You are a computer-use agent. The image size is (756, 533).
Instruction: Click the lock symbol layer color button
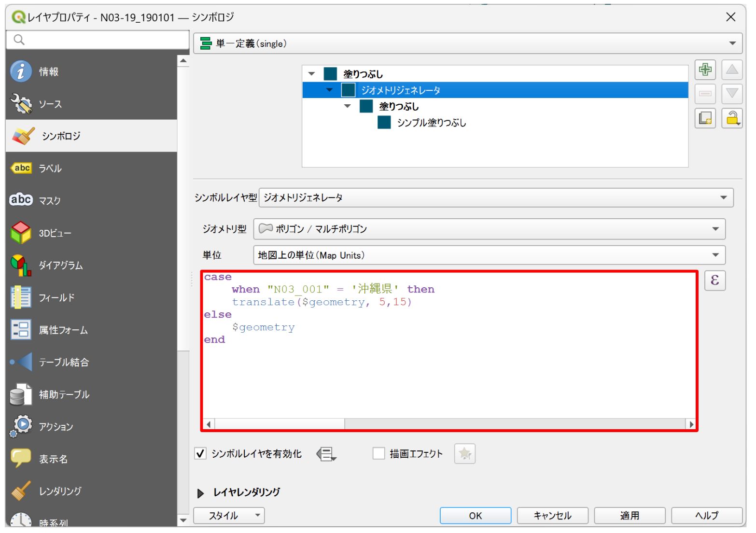tap(732, 118)
